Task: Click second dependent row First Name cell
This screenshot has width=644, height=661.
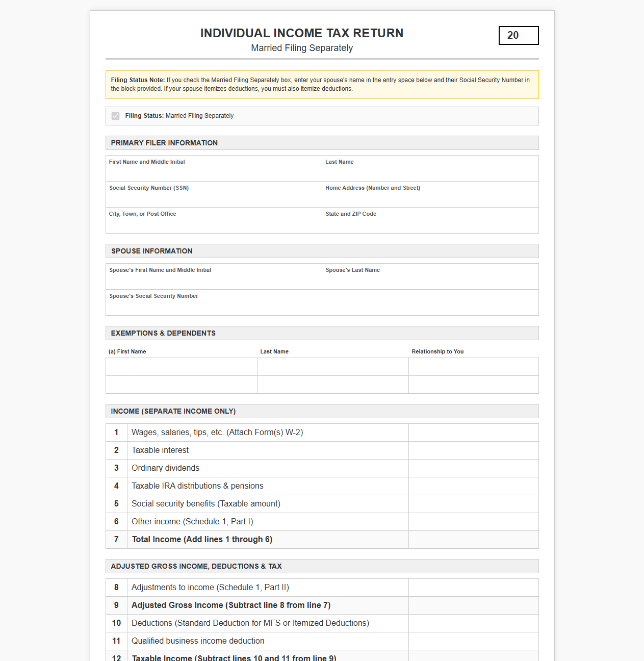Action: pyautogui.click(x=182, y=385)
